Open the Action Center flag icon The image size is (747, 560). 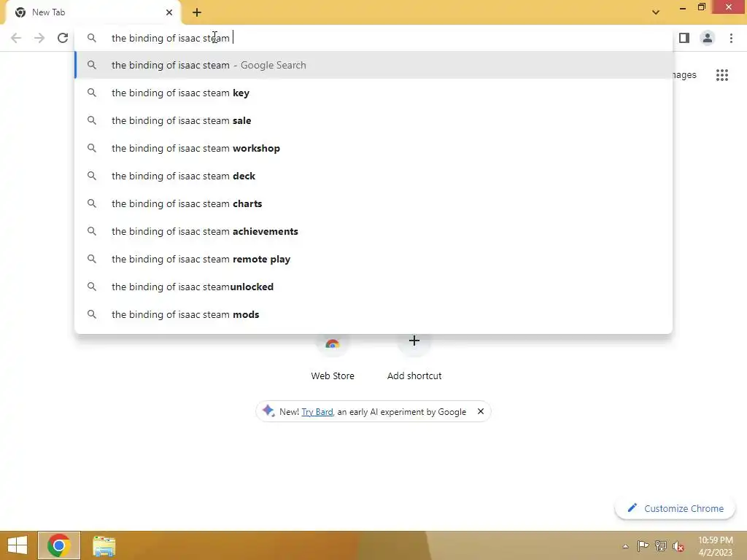coord(643,546)
